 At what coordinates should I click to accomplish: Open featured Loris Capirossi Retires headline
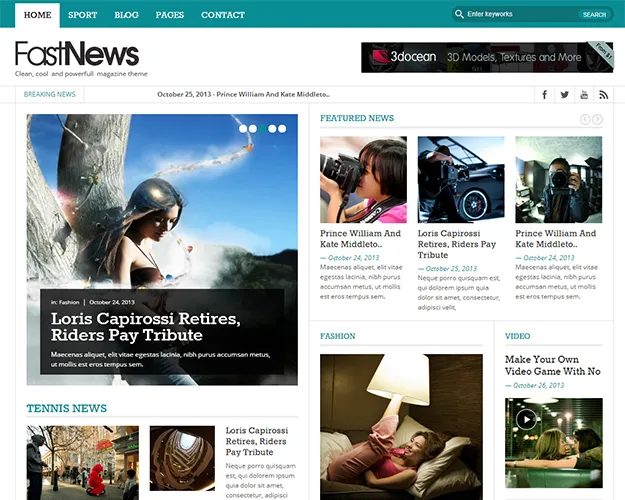(457, 244)
